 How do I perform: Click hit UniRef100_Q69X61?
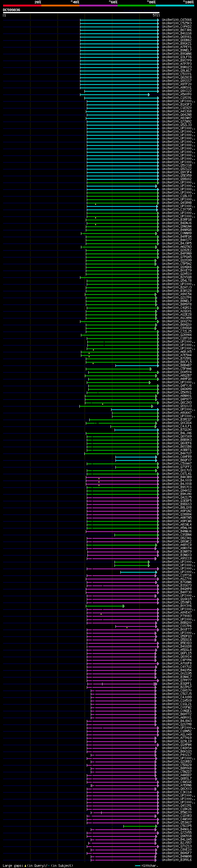[177, 37]
